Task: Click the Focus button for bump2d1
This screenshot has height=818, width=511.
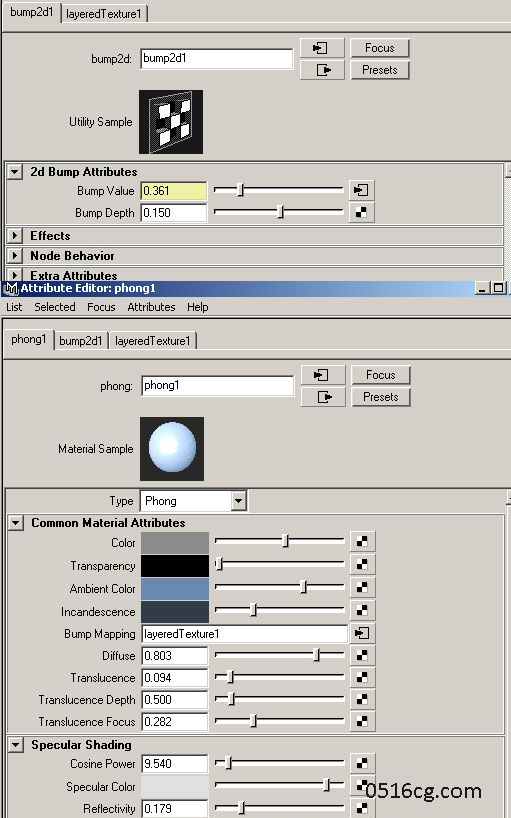Action: pos(380,48)
